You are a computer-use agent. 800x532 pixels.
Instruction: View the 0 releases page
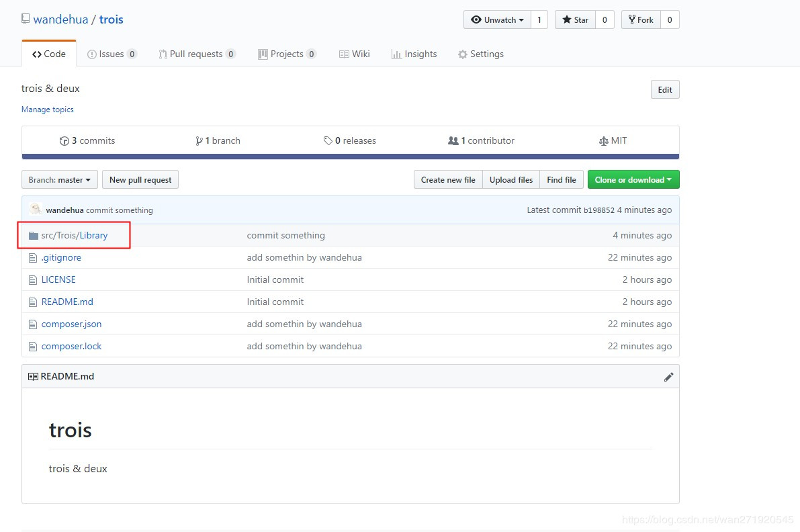350,141
